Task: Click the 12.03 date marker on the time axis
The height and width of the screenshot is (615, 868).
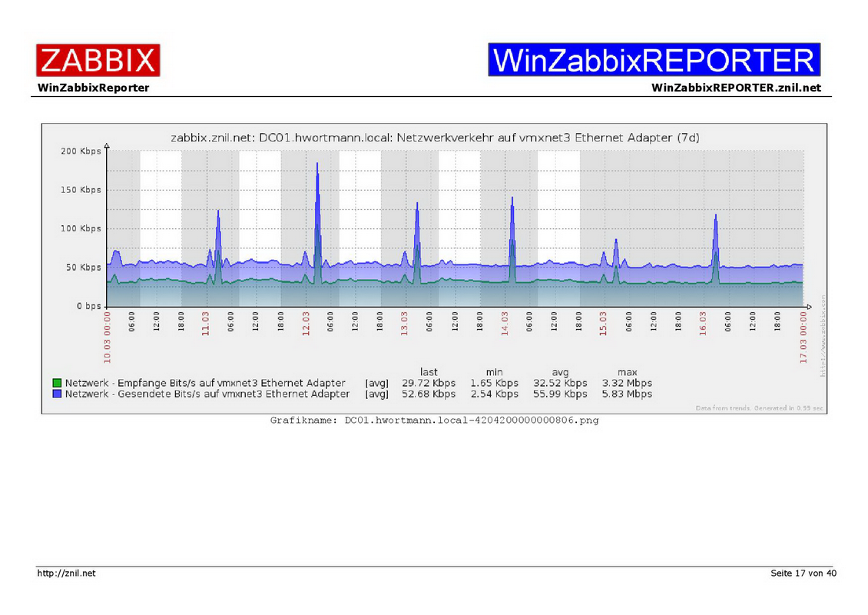Action: coord(306,324)
